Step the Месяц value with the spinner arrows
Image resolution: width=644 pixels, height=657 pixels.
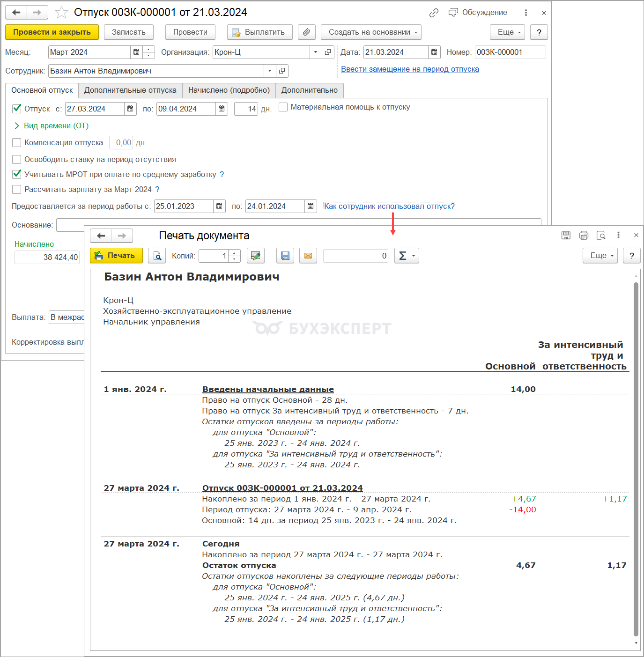[x=148, y=52]
